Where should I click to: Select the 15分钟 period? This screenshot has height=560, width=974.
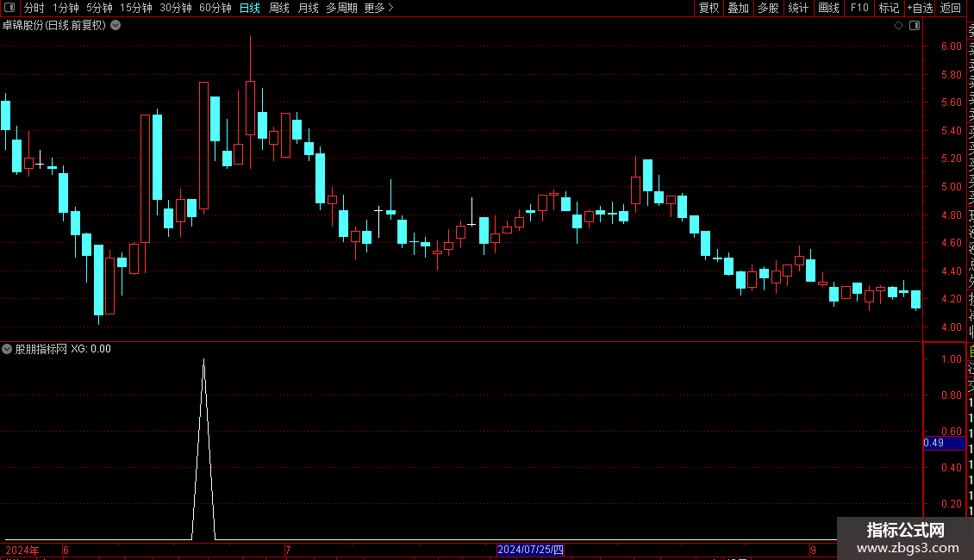136,8
